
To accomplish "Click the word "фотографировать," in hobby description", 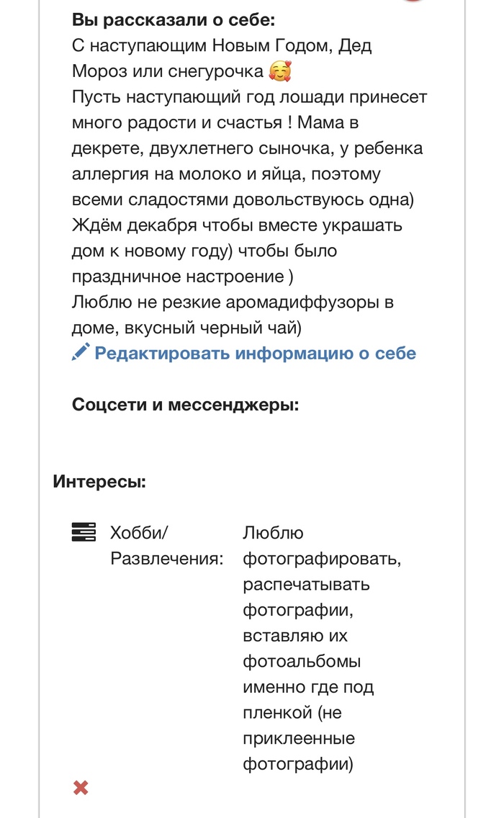I will click(x=322, y=559).
